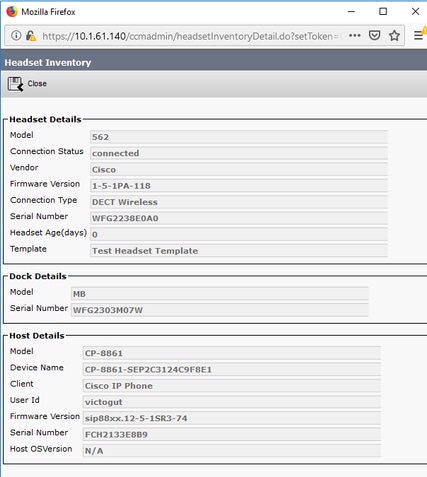This screenshot has height=477, width=427.
Task: Click headset Firmware Version field 1-5-1PA-118
Action: 239,186
